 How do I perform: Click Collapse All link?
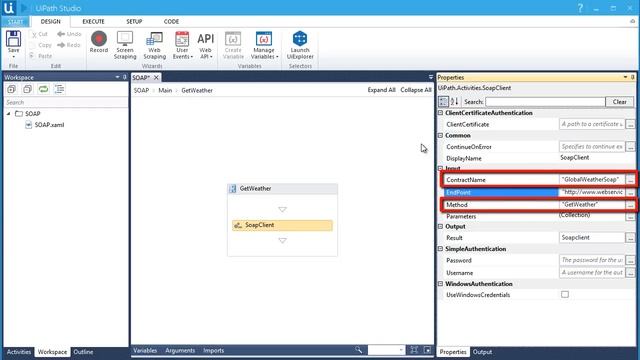click(416, 90)
